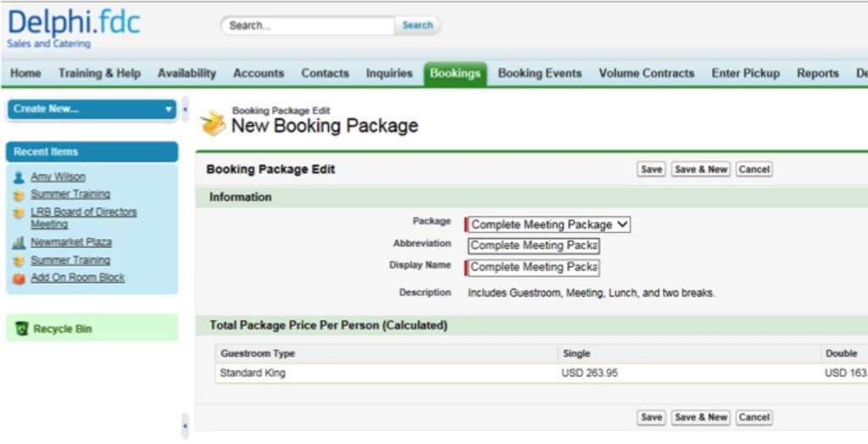Image resolution: width=868 pixels, height=444 pixels.
Task: Open the Availability tab
Action: pyautogui.click(x=186, y=74)
